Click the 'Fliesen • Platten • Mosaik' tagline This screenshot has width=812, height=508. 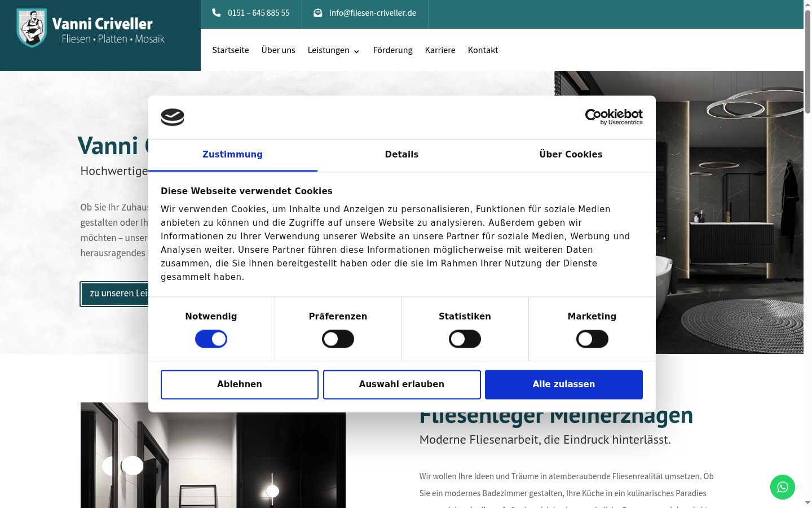113,39
